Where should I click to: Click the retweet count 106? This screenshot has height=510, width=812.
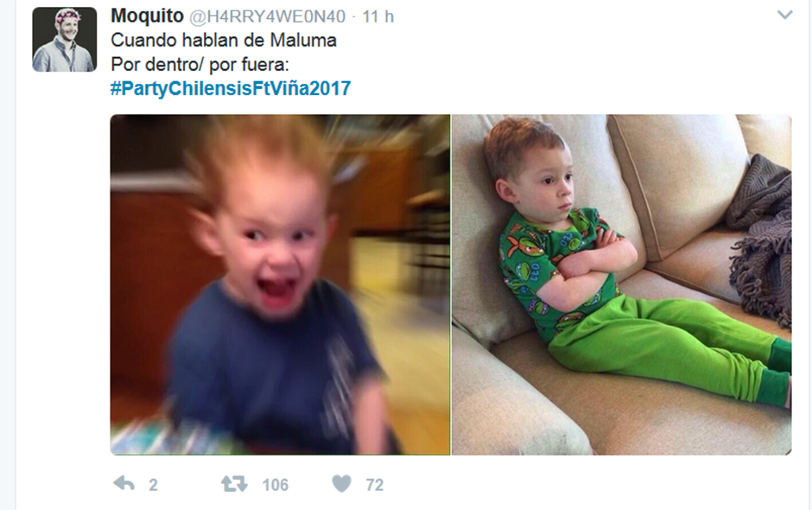click(276, 485)
